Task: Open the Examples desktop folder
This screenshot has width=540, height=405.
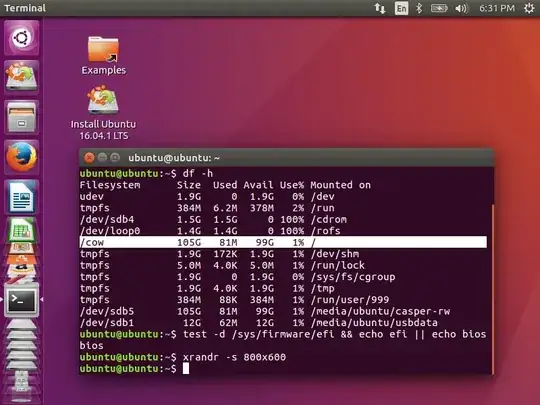Action: click(103, 55)
